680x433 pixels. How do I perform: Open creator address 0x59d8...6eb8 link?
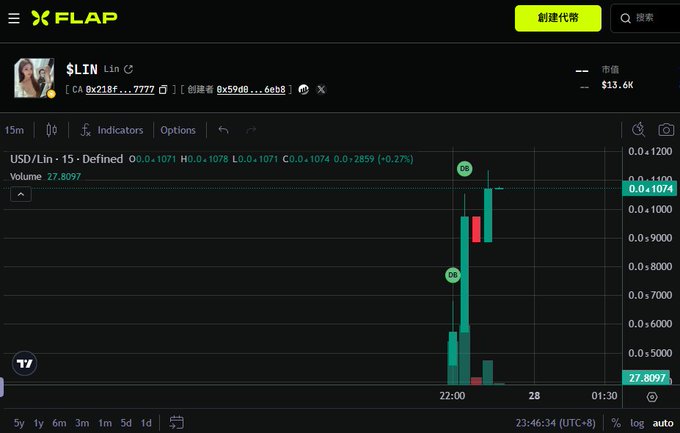click(x=251, y=90)
